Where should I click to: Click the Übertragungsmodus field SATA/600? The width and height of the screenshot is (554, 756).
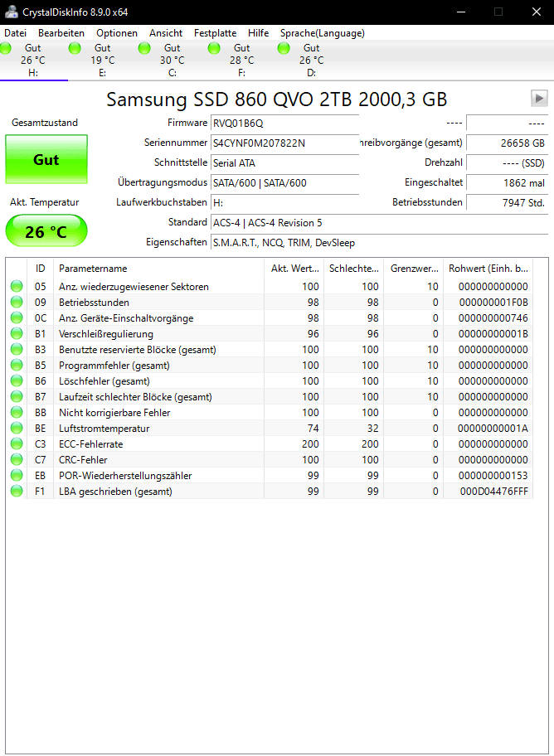click(x=284, y=182)
